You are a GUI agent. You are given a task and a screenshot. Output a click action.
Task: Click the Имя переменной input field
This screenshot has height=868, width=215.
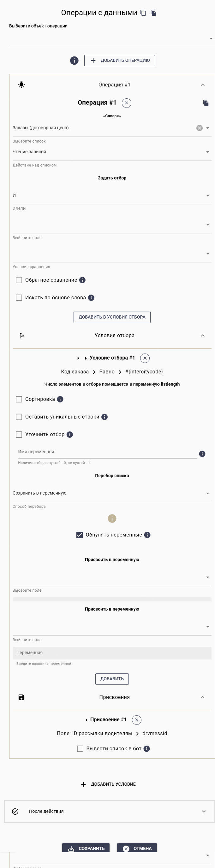101,452
